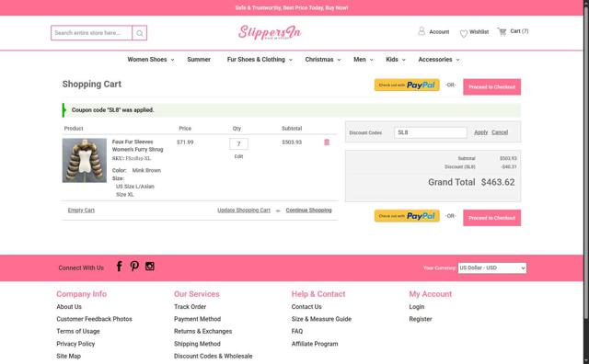Cancel the SL8 discount code

point(500,132)
